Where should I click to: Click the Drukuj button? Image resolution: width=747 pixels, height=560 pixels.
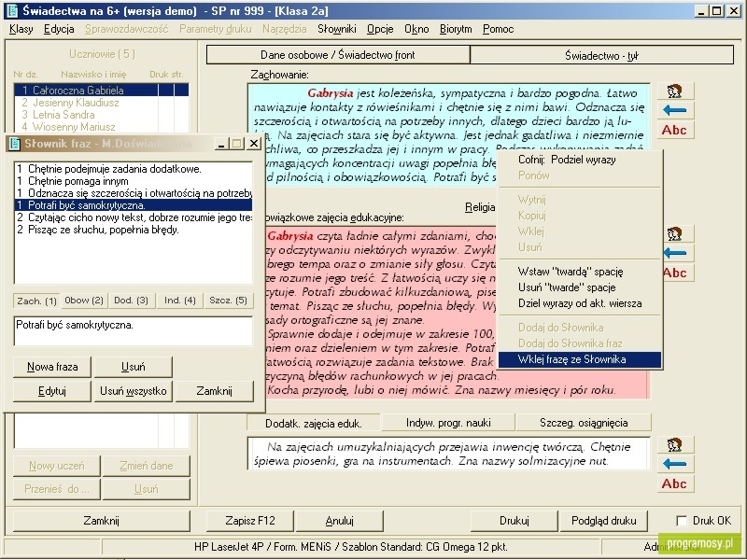[x=514, y=521]
